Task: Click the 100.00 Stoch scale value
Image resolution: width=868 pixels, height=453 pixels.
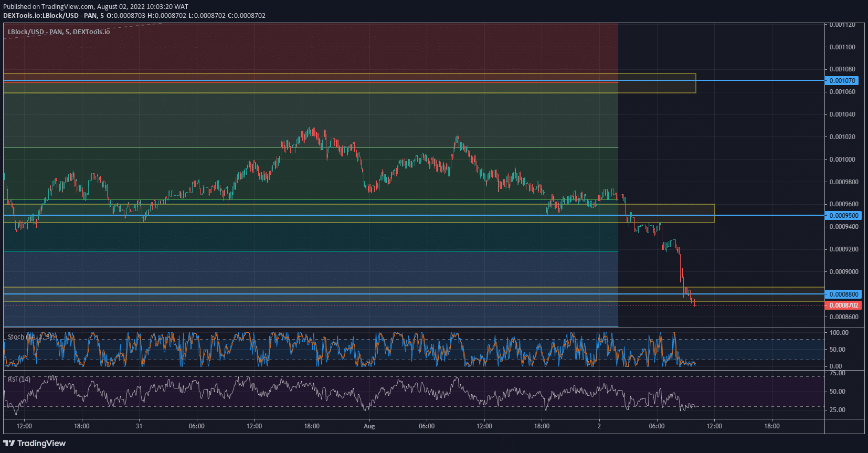Action: coord(839,332)
